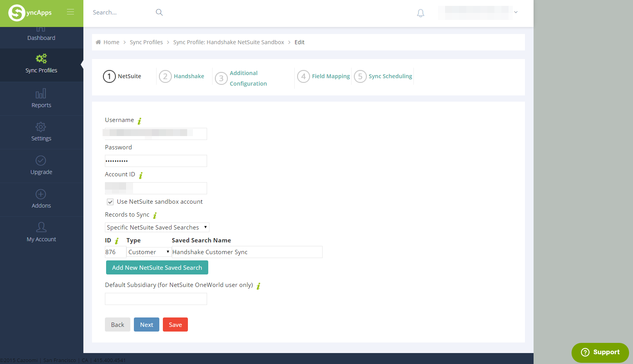
Task: Open Addons plus icon in sidebar
Action: click(x=41, y=194)
